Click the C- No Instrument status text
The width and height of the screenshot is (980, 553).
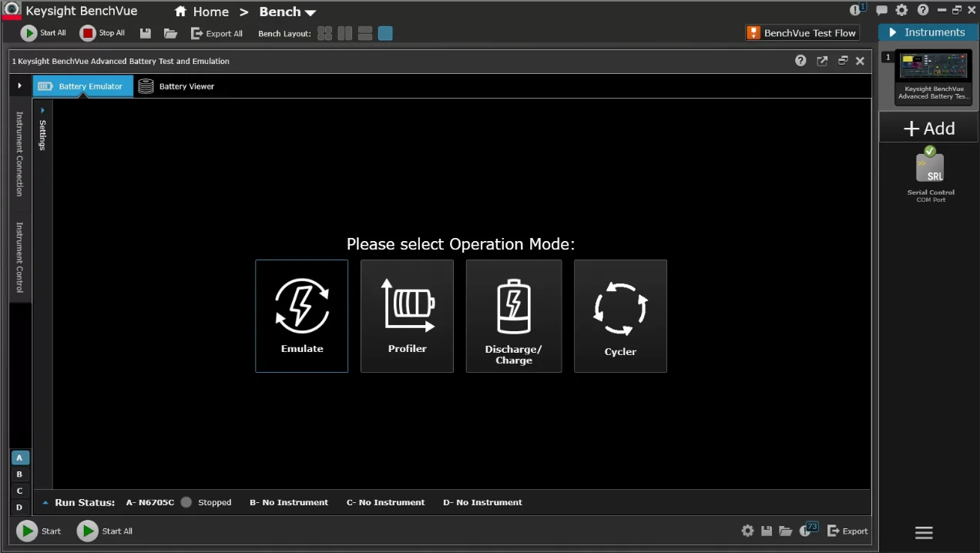[x=385, y=502]
